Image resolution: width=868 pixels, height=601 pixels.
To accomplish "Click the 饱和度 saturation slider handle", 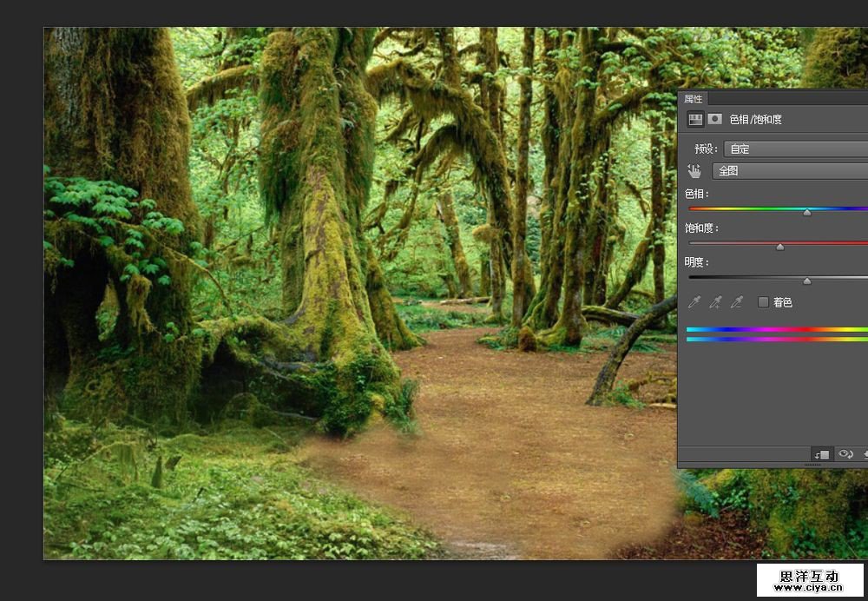I will pyautogui.click(x=779, y=247).
